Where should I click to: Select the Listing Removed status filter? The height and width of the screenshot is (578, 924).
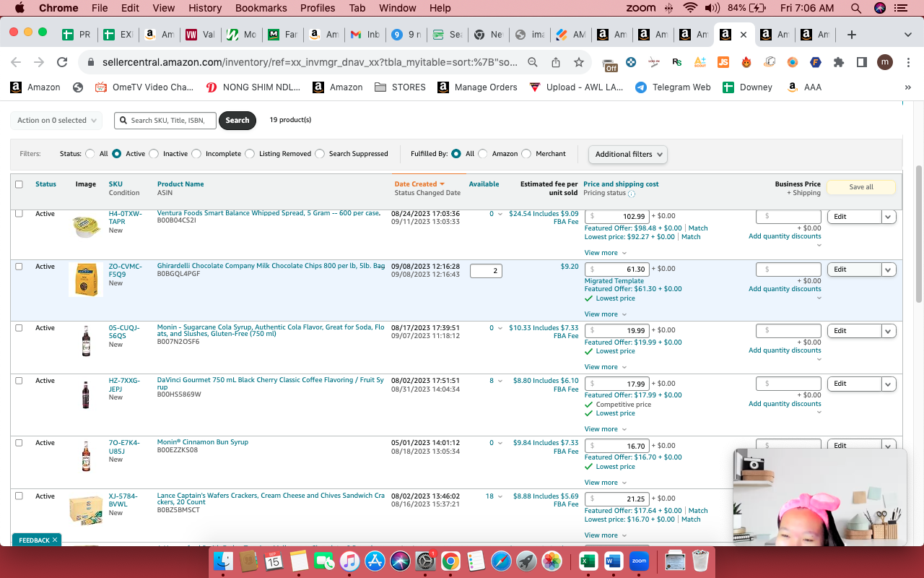click(250, 154)
